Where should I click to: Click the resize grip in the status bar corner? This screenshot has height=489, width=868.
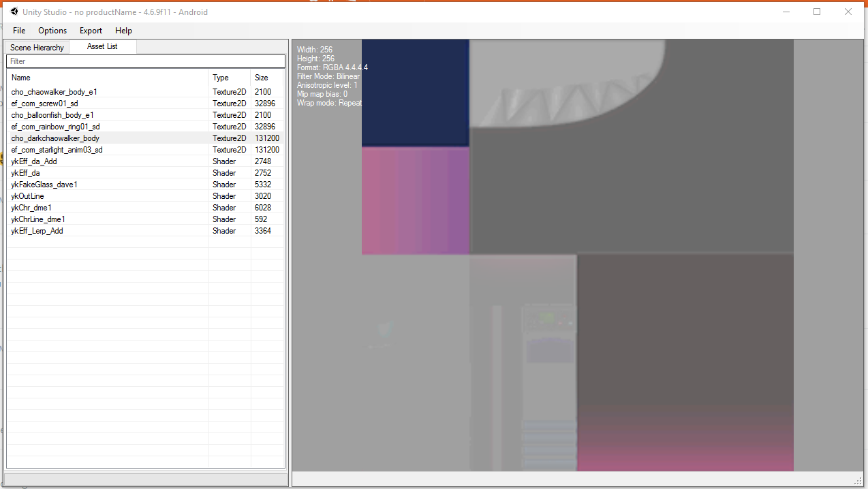pos(858,480)
